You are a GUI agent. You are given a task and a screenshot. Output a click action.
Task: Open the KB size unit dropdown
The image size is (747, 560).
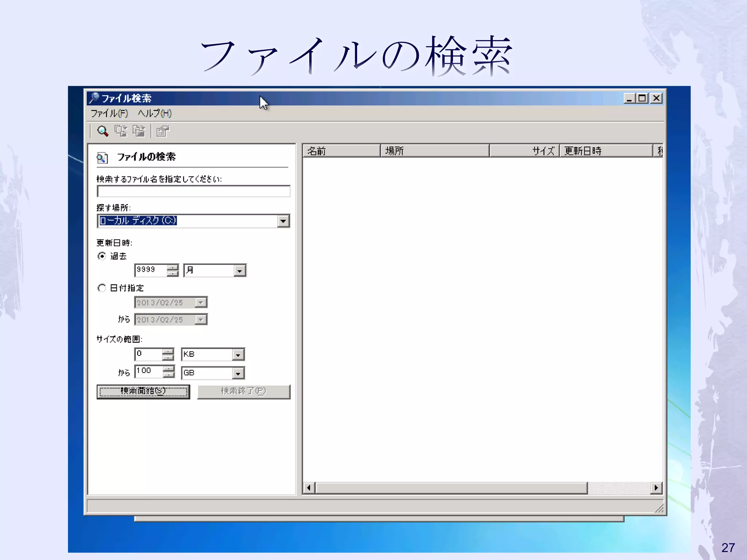pyautogui.click(x=238, y=354)
